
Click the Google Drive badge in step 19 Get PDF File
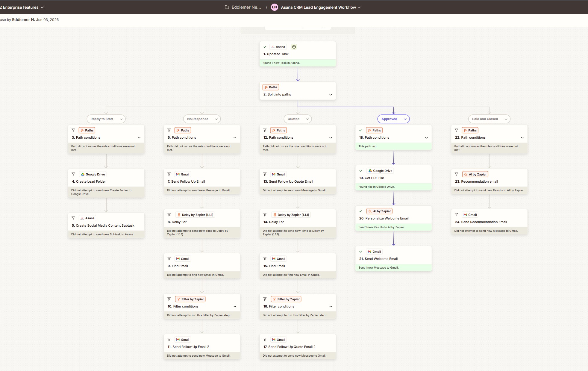click(x=380, y=171)
